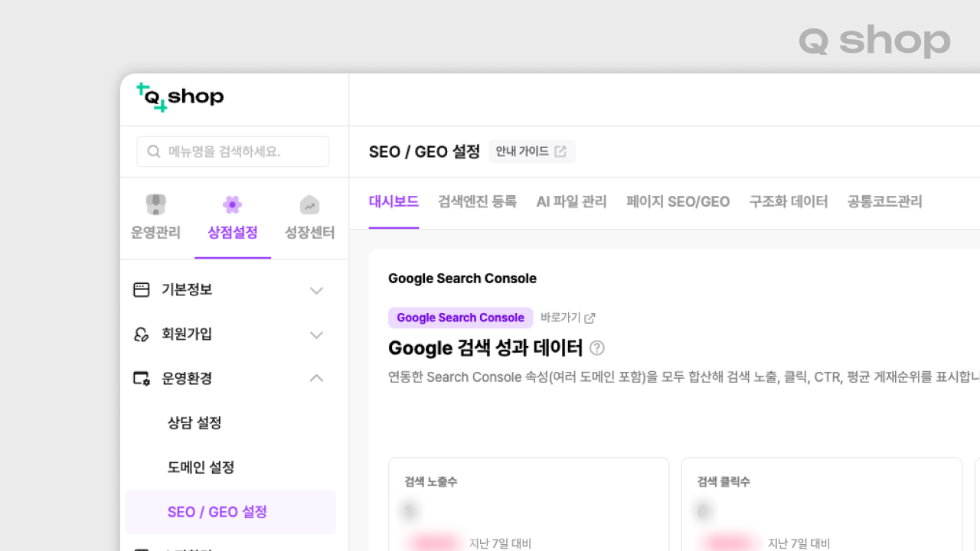Click the Google 검색 성과 데이터 heading

pos(485,348)
